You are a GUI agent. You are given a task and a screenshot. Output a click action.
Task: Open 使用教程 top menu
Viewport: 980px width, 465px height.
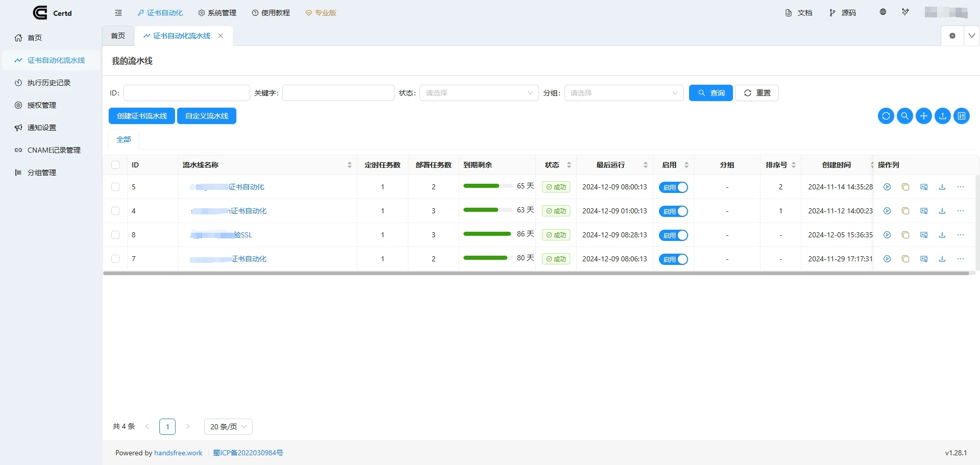[x=271, y=13]
